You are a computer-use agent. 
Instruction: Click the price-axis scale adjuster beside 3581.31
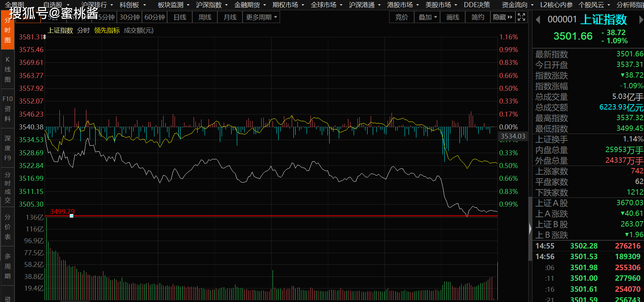click(45, 37)
